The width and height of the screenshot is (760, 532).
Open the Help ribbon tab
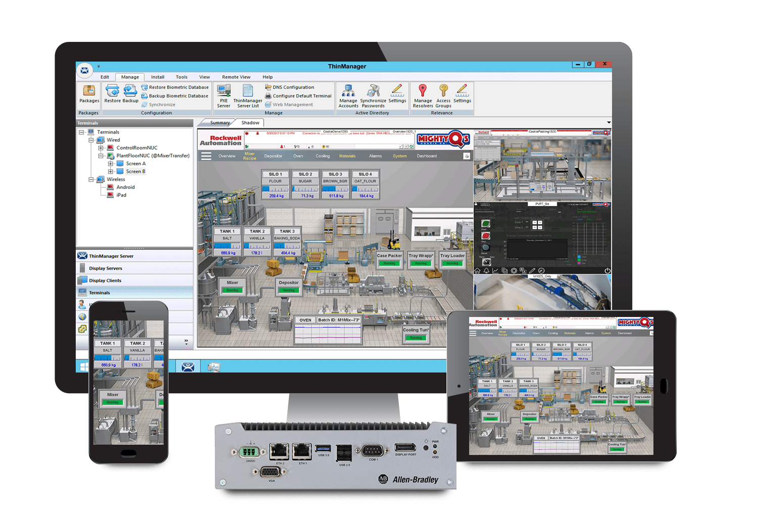click(268, 77)
